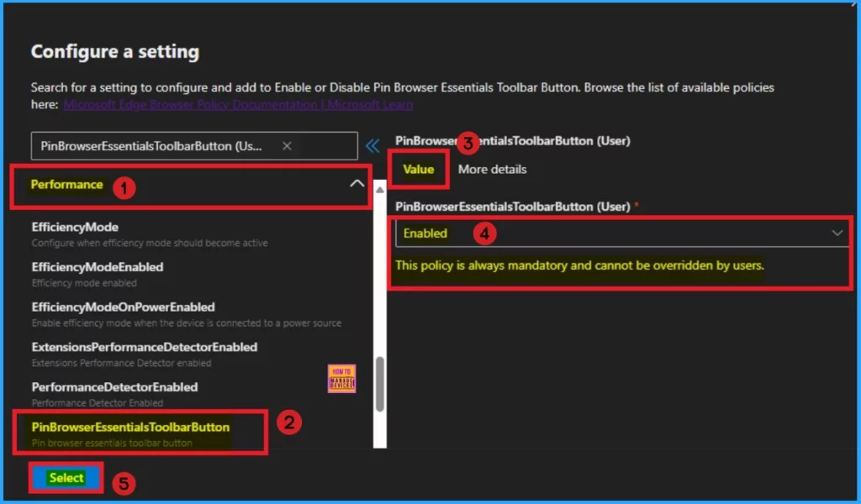
Task: Select the EfficiencyModeOnPowerEnabled setting
Action: pos(123,307)
